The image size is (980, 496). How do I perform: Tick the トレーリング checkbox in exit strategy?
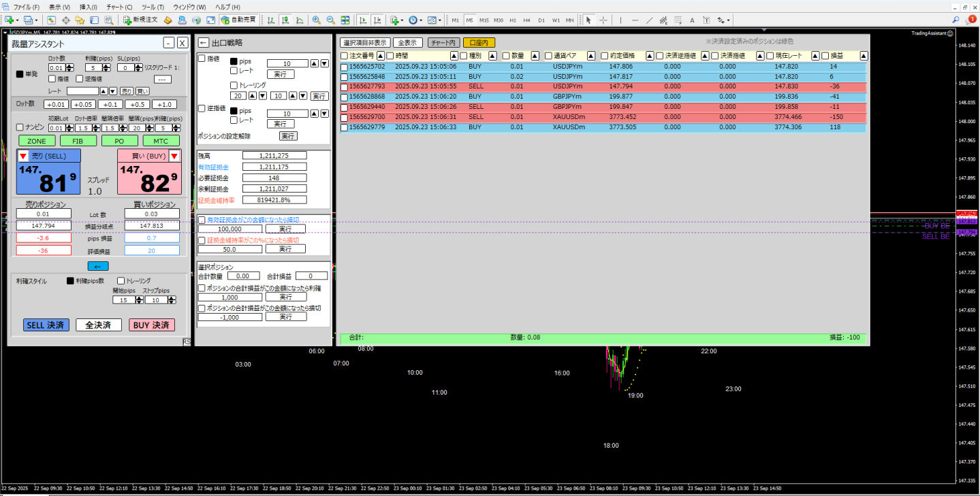[234, 85]
